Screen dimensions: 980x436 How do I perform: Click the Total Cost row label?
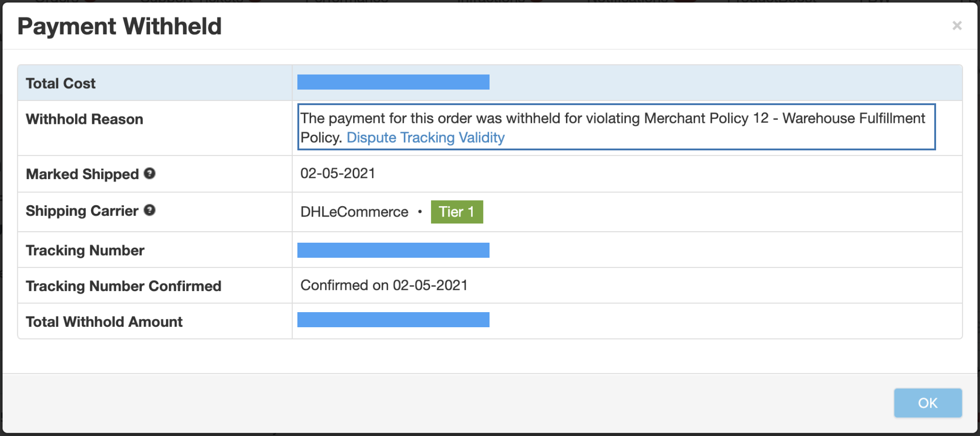[61, 84]
